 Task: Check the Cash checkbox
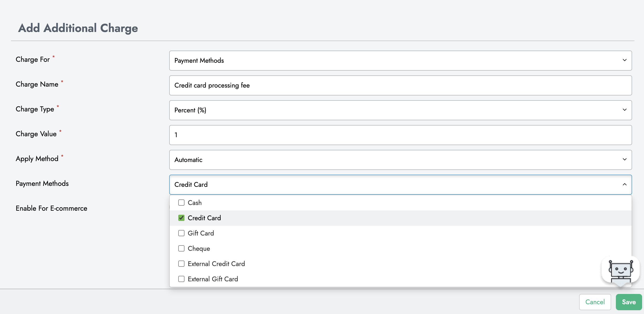[x=181, y=202]
